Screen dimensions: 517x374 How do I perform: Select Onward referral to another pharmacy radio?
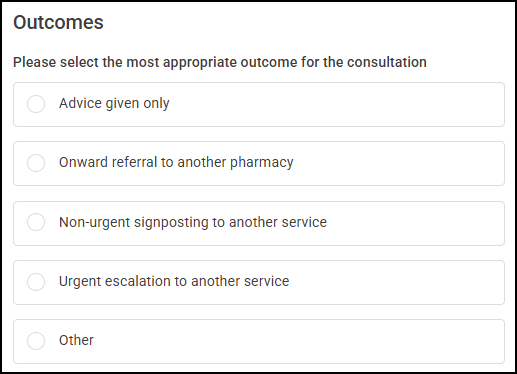pos(36,163)
